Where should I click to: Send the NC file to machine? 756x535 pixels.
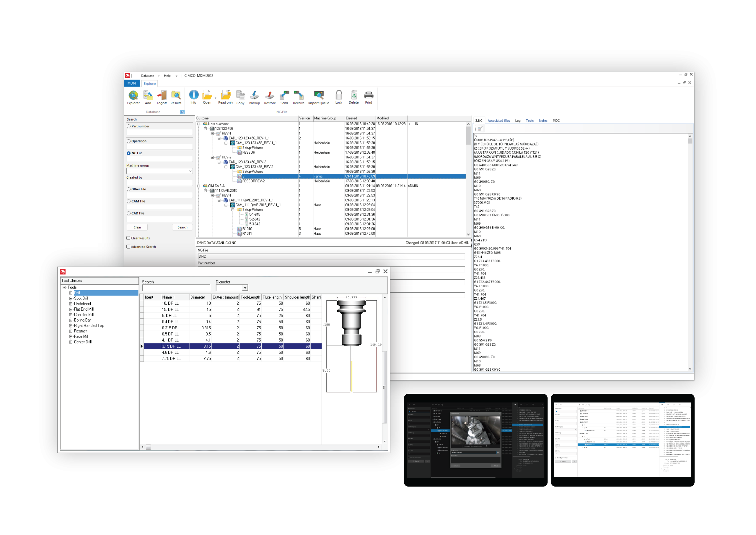(x=284, y=98)
